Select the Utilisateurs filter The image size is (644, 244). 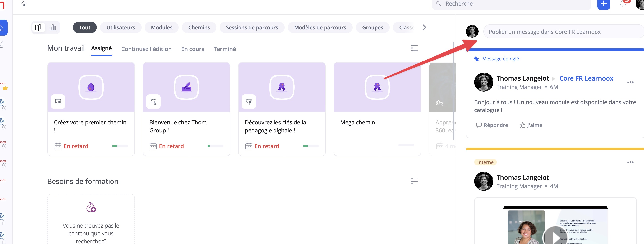(121, 27)
